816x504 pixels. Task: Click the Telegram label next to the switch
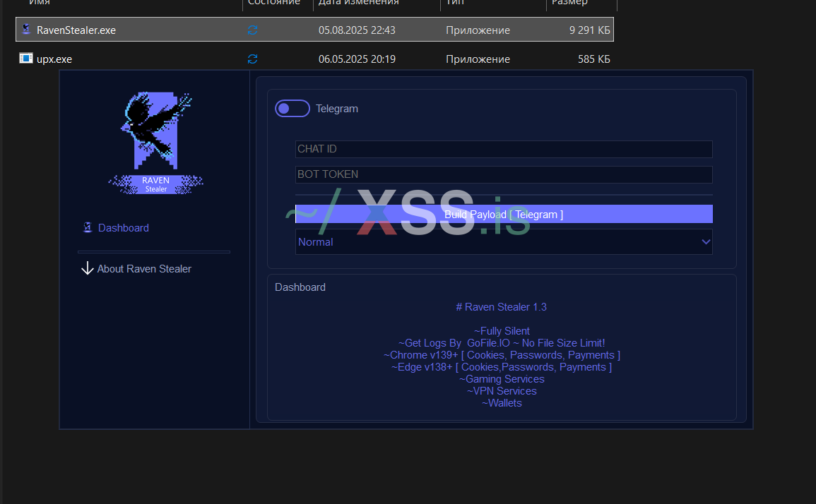[x=337, y=109]
